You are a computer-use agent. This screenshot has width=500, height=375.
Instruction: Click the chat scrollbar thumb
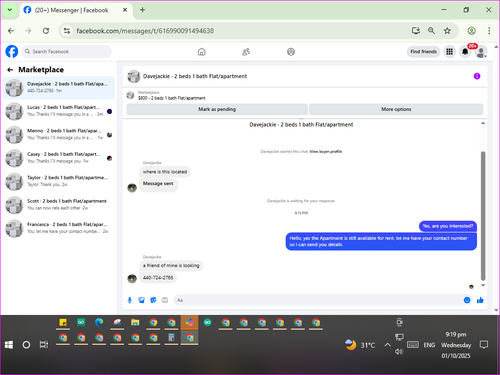(483, 216)
